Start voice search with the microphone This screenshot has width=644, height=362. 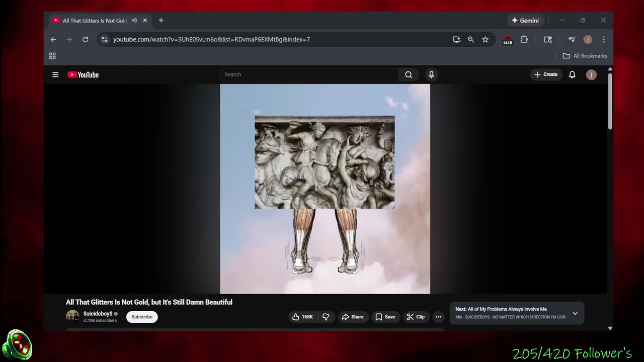[431, 74]
